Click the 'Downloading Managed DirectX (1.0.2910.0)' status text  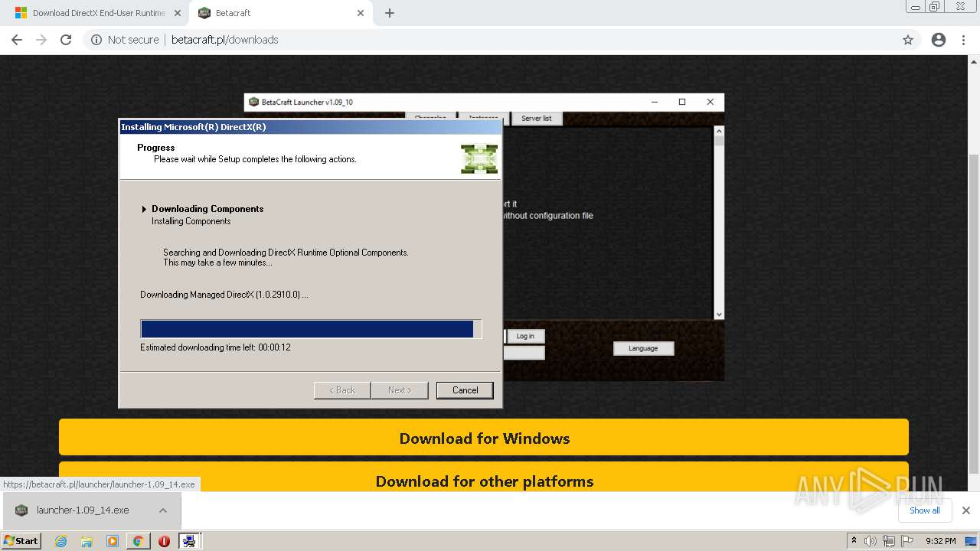click(x=224, y=295)
